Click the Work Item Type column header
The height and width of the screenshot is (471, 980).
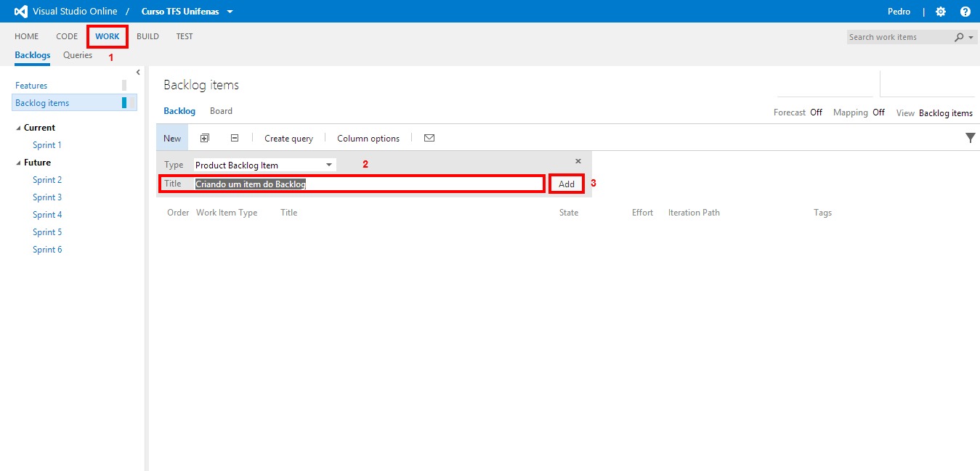(x=227, y=213)
